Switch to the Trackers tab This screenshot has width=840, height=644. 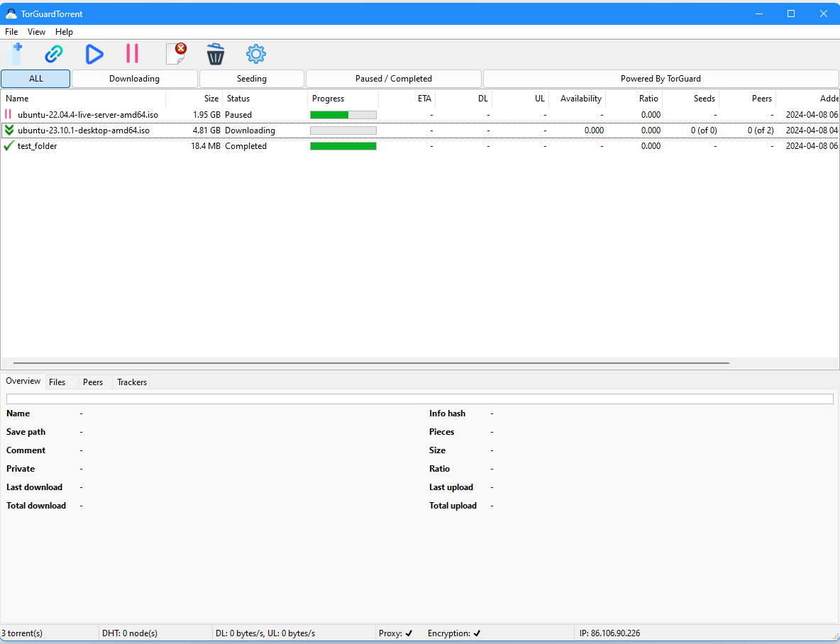131,382
